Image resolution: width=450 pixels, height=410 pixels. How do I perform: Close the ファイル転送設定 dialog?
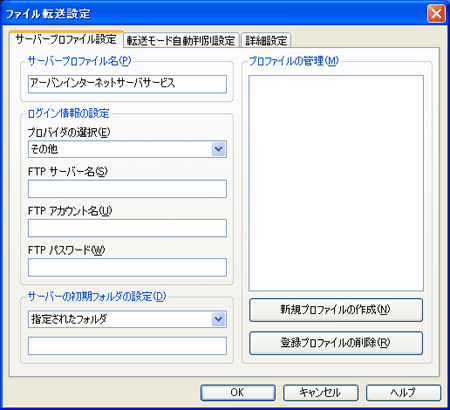(x=436, y=14)
